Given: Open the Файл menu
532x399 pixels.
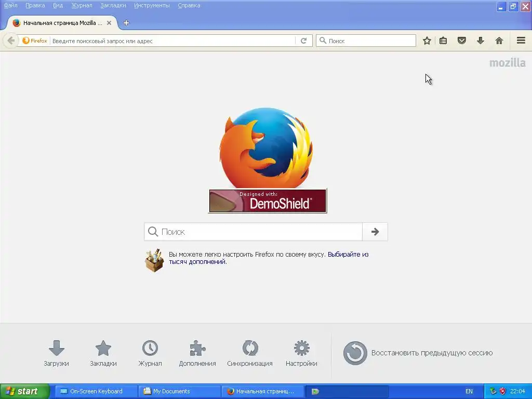Looking at the screenshot, I should (10, 5).
